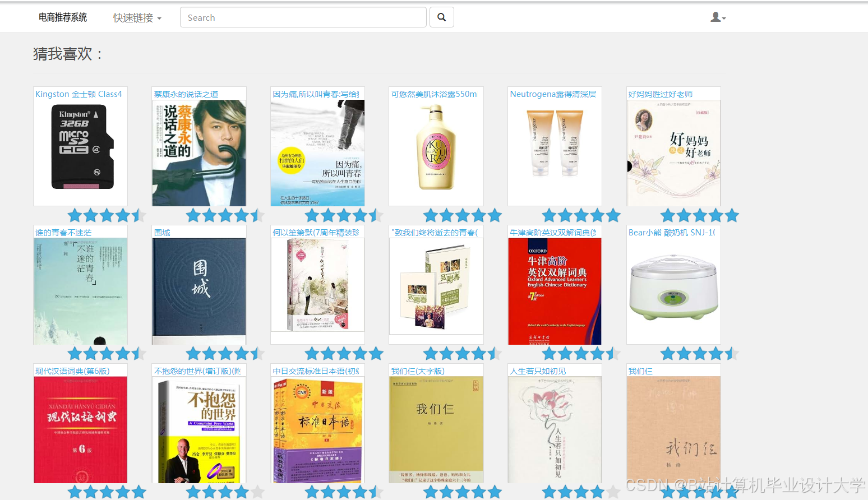Click the red 现代汉语词典 cover
The height and width of the screenshot is (500, 868).
tap(81, 429)
